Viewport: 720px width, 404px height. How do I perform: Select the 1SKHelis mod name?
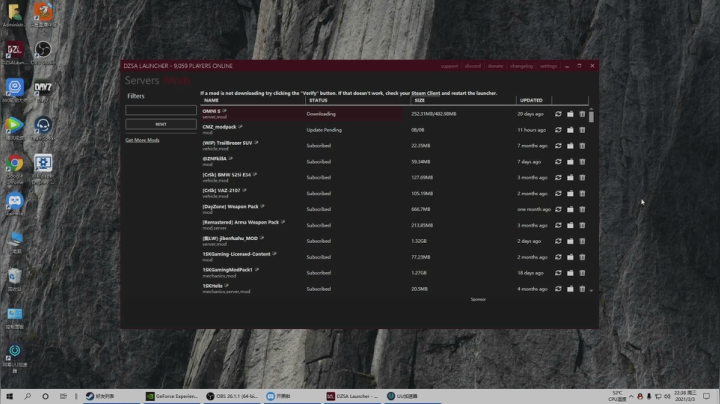(x=213, y=286)
